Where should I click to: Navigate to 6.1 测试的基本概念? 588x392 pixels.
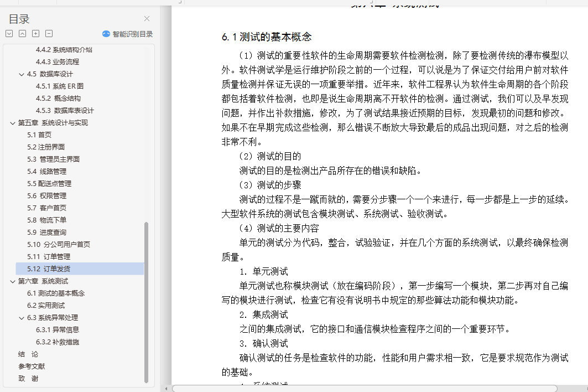(x=56, y=293)
